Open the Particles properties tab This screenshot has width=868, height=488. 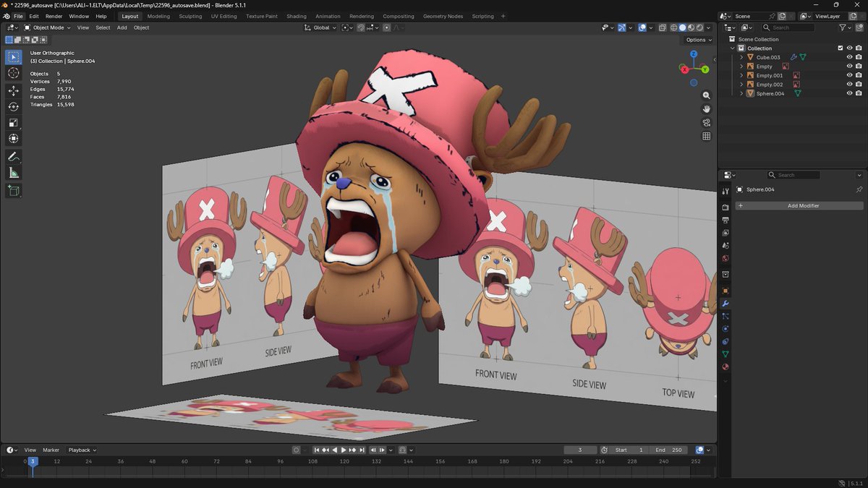coord(726,317)
